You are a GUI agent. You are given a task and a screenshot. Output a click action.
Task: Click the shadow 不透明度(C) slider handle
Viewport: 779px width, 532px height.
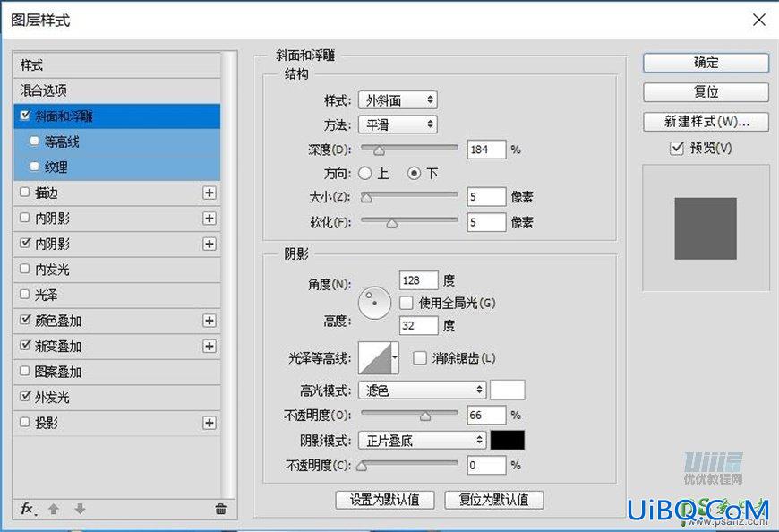(x=362, y=466)
